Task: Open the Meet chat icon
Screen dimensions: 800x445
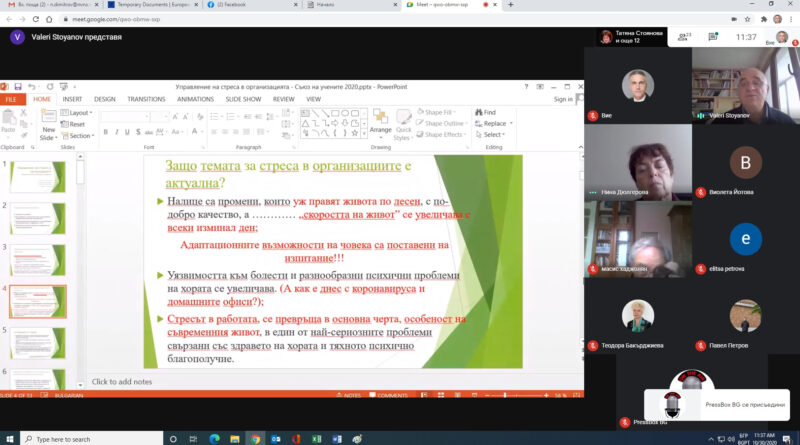Action: click(x=713, y=37)
